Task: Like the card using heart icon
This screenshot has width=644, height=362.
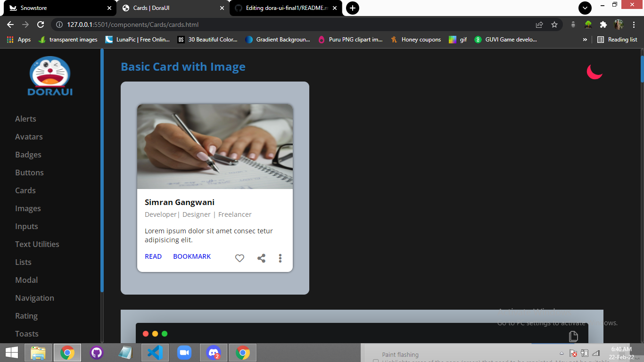Action: [239, 258]
